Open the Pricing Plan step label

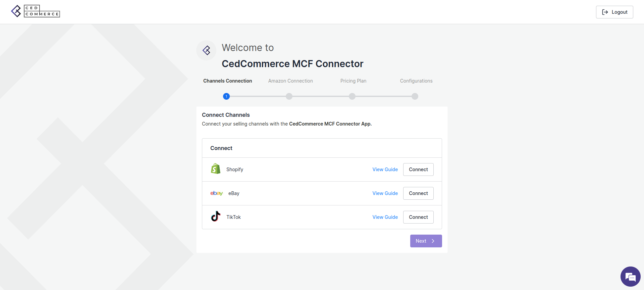tap(353, 81)
